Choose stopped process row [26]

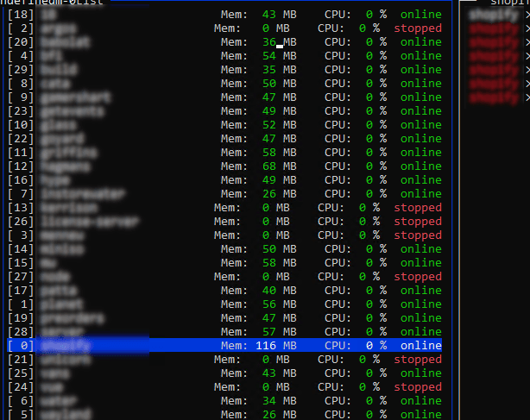pos(224,222)
